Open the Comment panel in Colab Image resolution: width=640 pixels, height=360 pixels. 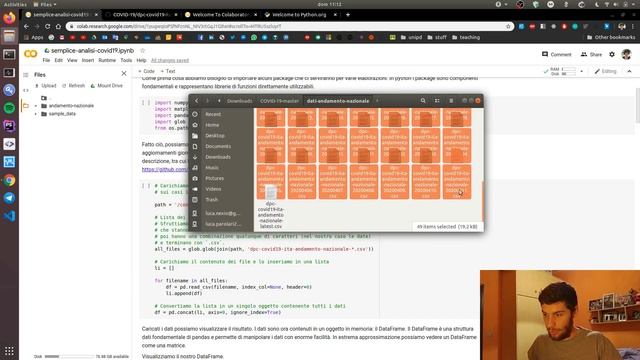point(556,54)
